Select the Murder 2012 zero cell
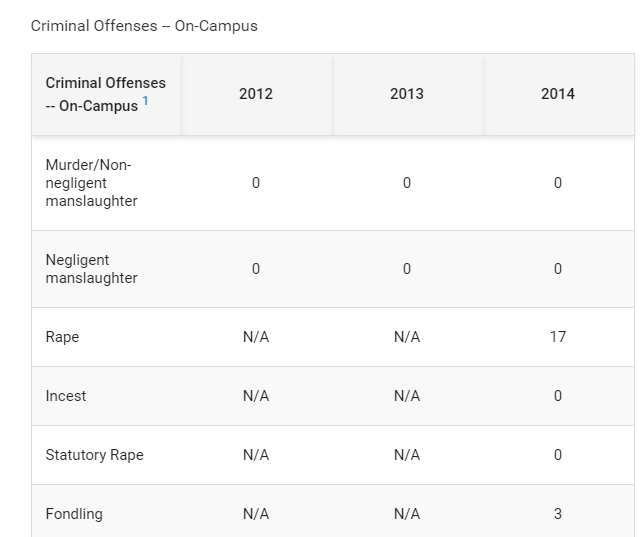The height and width of the screenshot is (537, 640). (x=256, y=183)
